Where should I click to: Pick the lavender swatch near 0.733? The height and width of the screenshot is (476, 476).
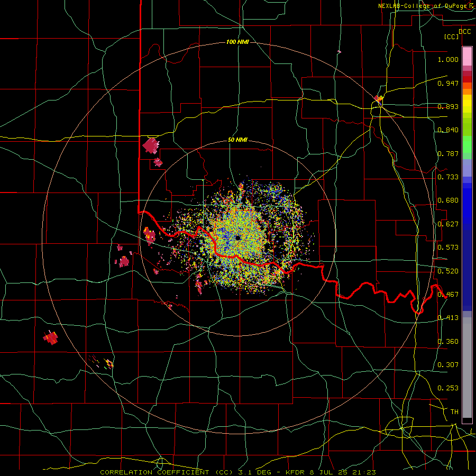(x=467, y=168)
